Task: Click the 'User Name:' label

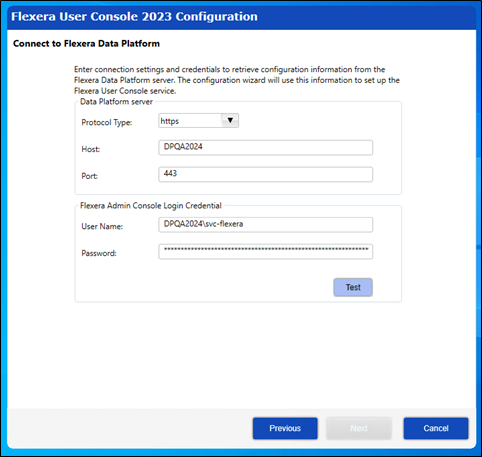Action: point(102,227)
